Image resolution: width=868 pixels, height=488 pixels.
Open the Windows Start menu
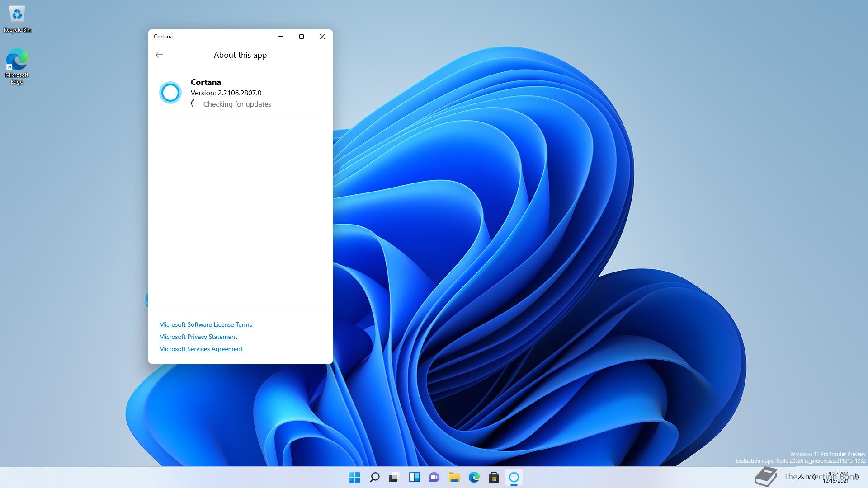[355, 477]
